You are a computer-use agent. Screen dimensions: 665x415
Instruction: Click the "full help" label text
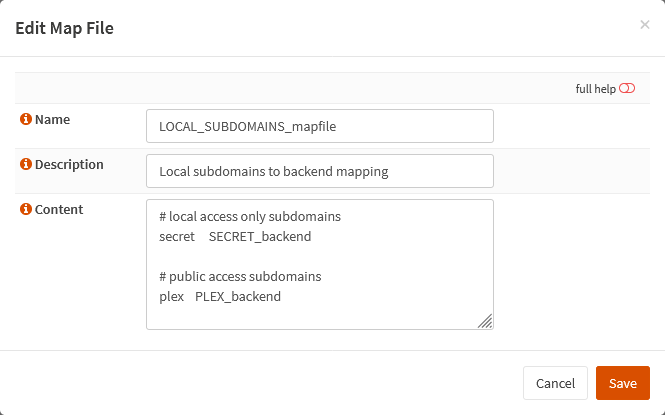coord(595,89)
